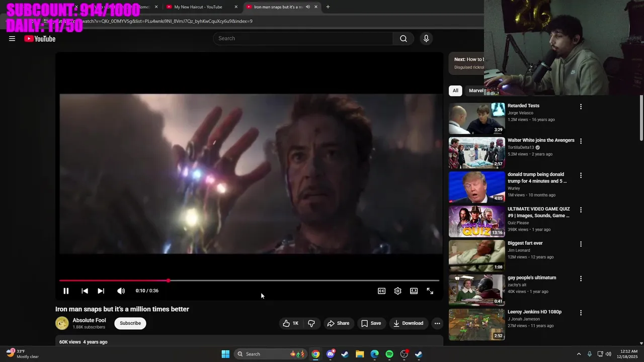Open TortillaDelta13 channel link

tap(521, 148)
